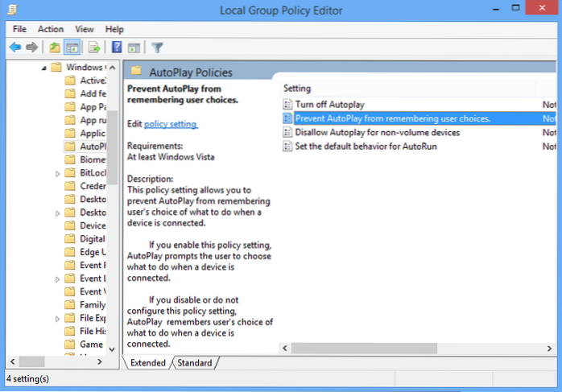Expand the BitLocker tree folder arrow
Viewport: 562px width, 392px height.
tap(57, 173)
